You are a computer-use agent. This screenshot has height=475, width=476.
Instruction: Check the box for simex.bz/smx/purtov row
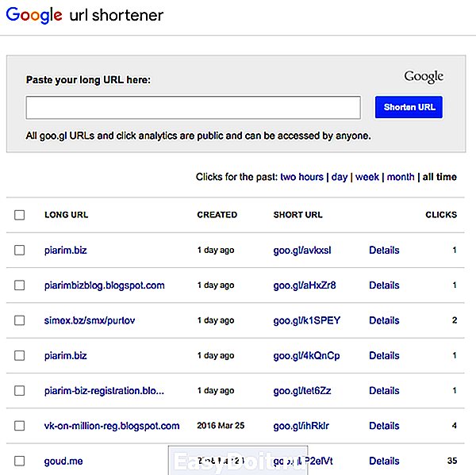coord(19,320)
